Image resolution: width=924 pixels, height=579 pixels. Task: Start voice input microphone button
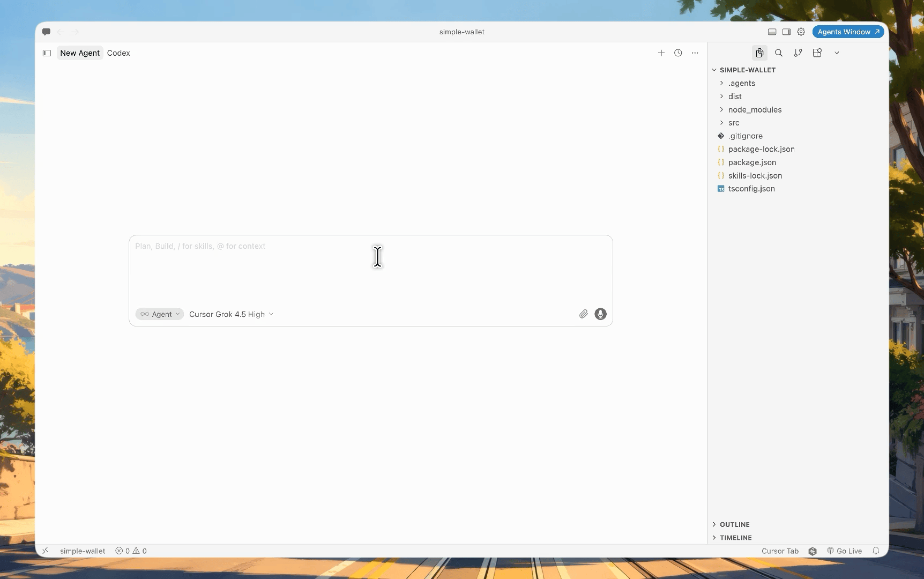[x=600, y=314]
